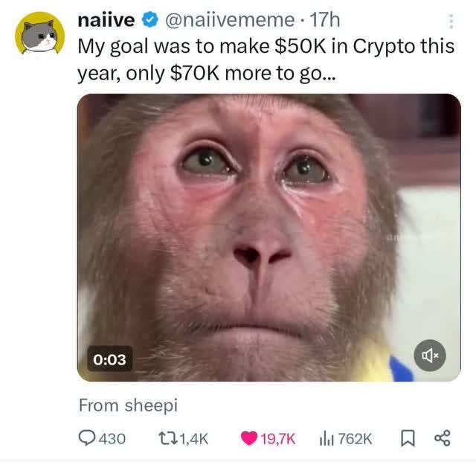Click the blue verified badge next to naiive
The height and width of the screenshot is (465, 476).
tap(150, 20)
